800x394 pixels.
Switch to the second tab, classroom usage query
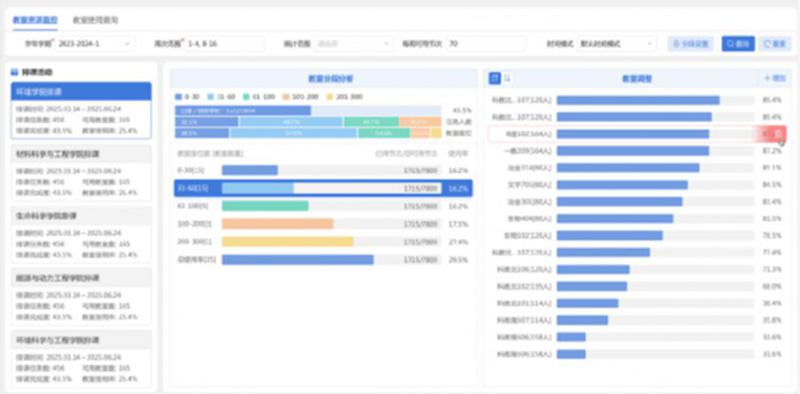pos(95,20)
